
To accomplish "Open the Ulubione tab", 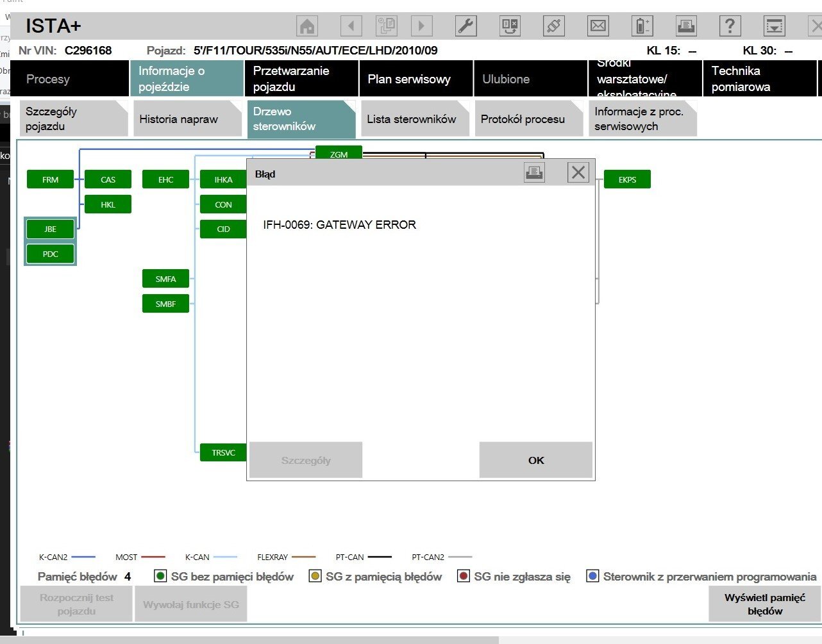I will pyautogui.click(x=531, y=79).
